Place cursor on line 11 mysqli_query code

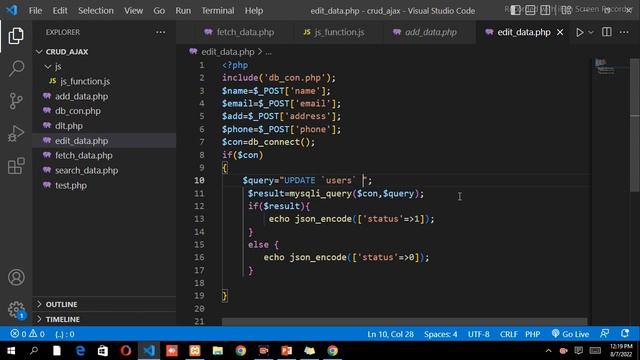[336, 193]
